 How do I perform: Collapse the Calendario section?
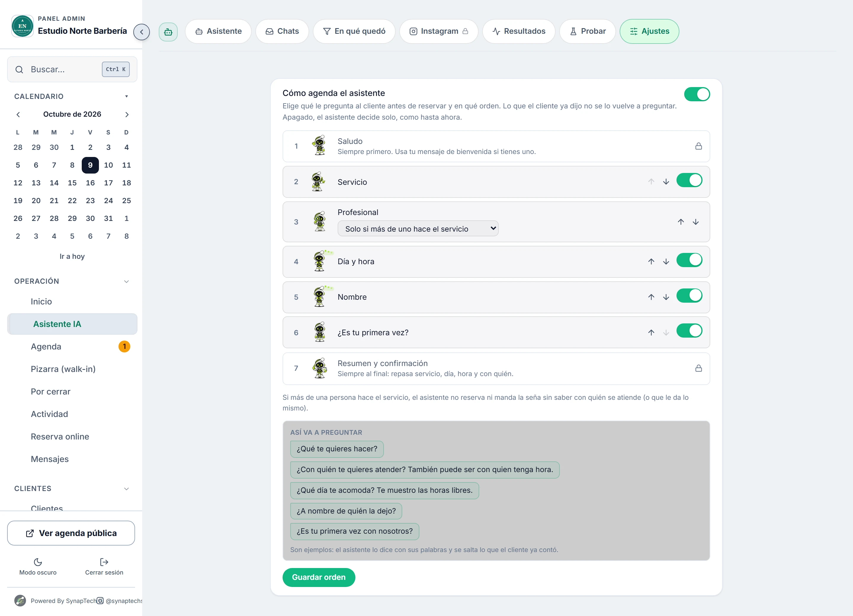[x=127, y=96]
